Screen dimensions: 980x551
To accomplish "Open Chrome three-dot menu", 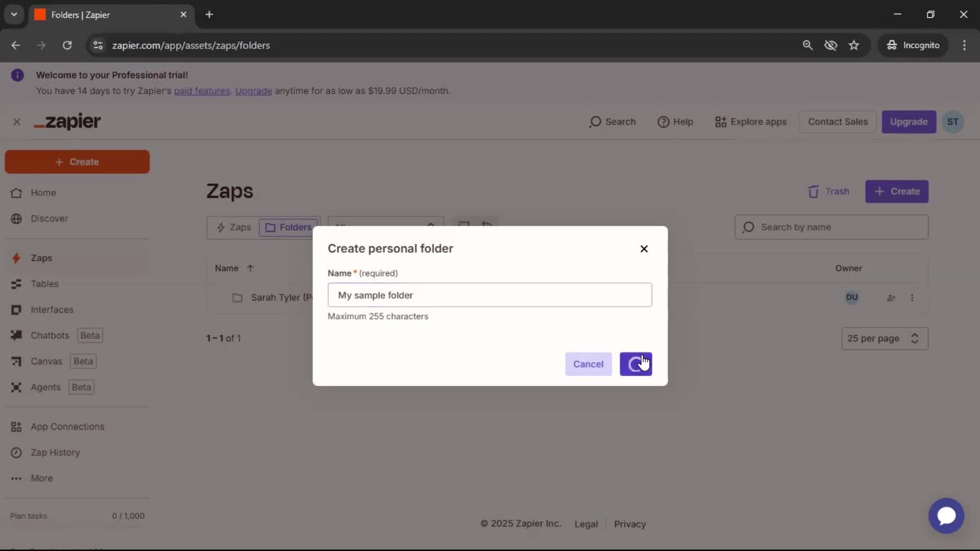I will [964, 45].
